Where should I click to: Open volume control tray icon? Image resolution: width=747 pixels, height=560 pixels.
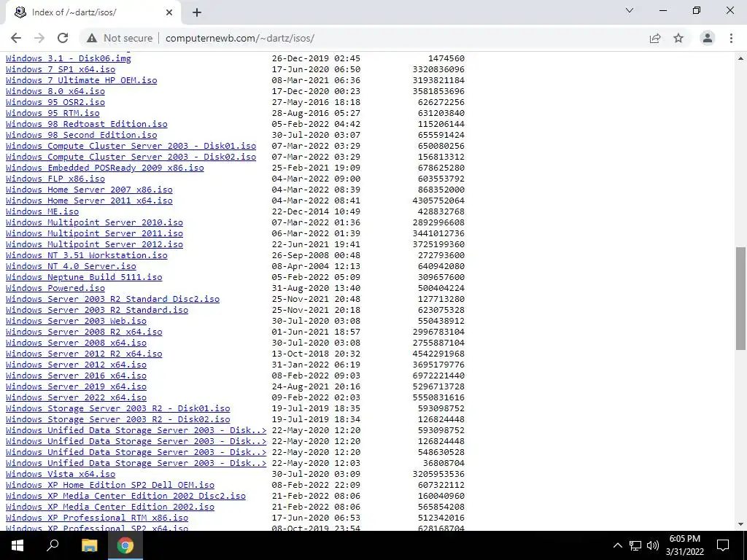point(653,545)
